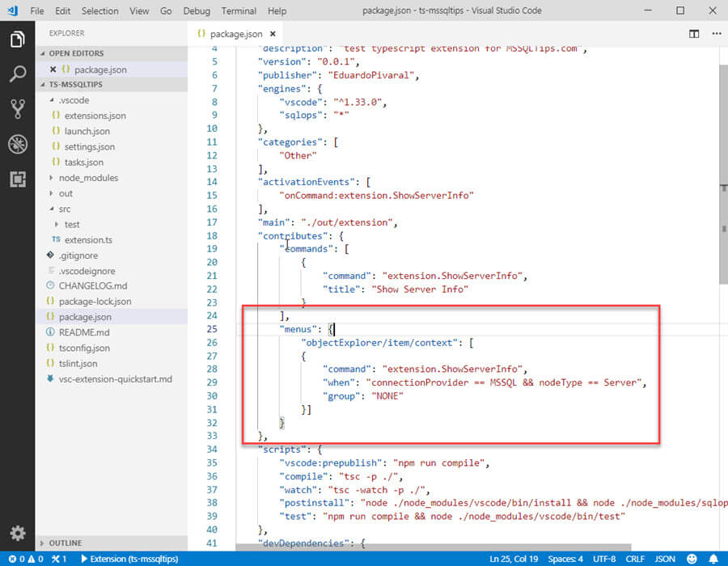Viewport: 728px width, 566px height.
Task: Open the editor more actions ellipsis menu
Action: [717, 34]
